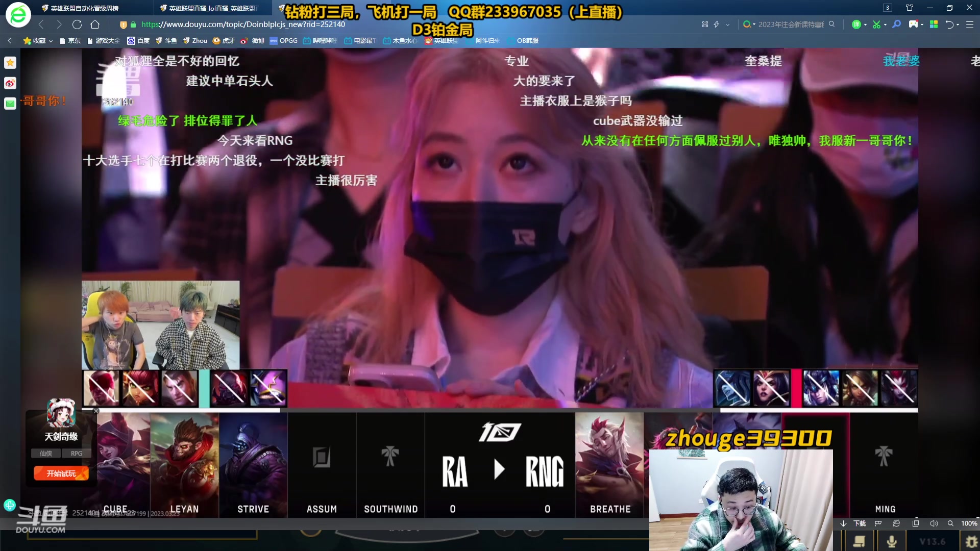Expand the screenshot options arrow
Viewport: 980px width, 551px height.
tap(885, 25)
